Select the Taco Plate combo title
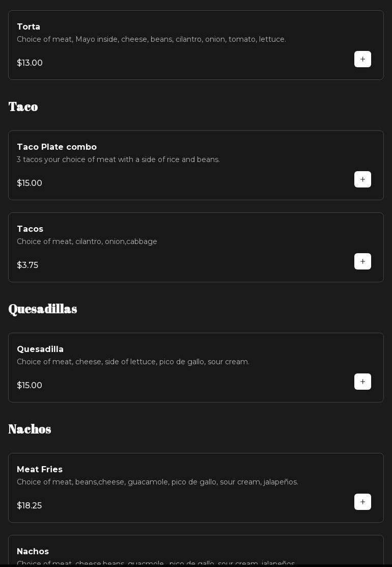This screenshot has height=567, width=392. click(x=57, y=147)
